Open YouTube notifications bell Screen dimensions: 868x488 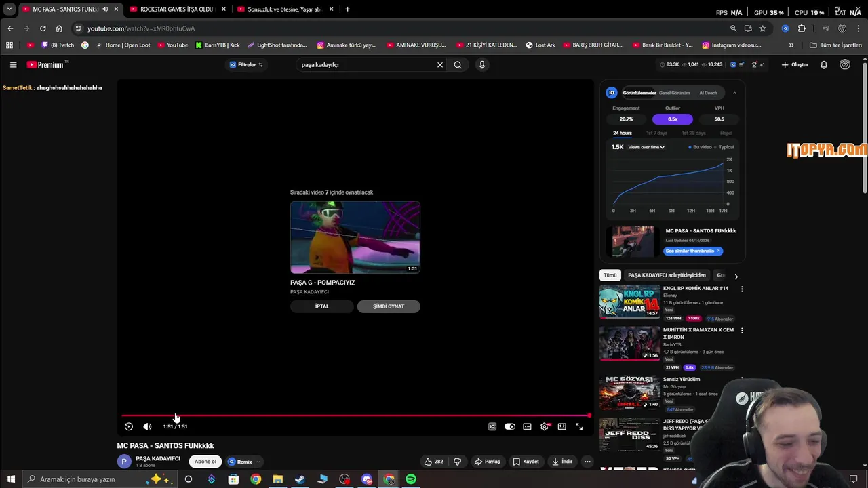824,65
